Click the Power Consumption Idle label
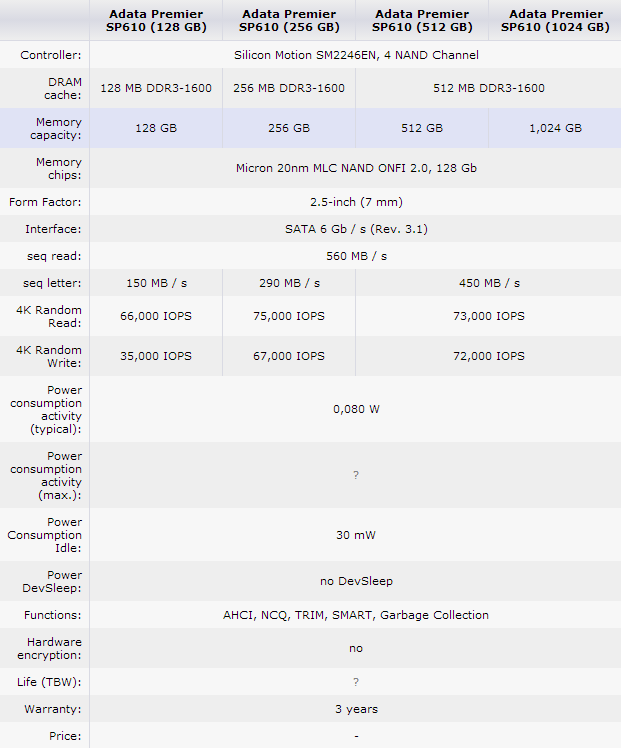This screenshot has width=621, height=748. pyautogui.click(x=44, y=535)
